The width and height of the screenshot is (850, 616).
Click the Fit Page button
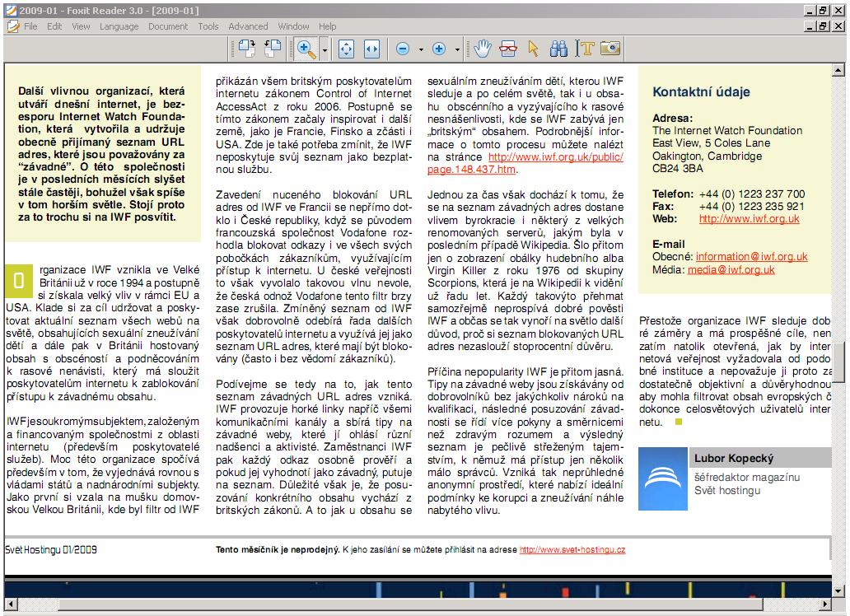pyautogui.click(x=346, y=49)
